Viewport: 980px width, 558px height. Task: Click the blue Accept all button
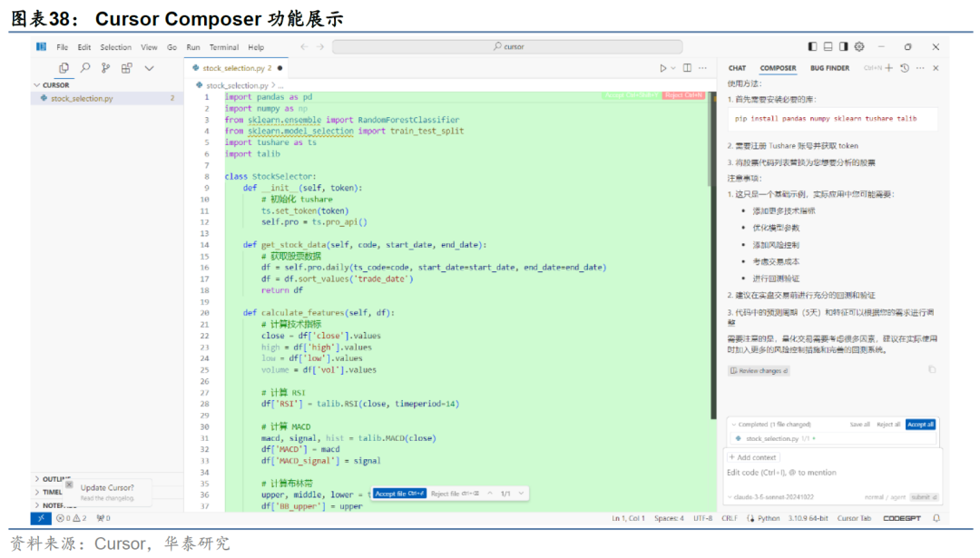click(x=920, y=424)
